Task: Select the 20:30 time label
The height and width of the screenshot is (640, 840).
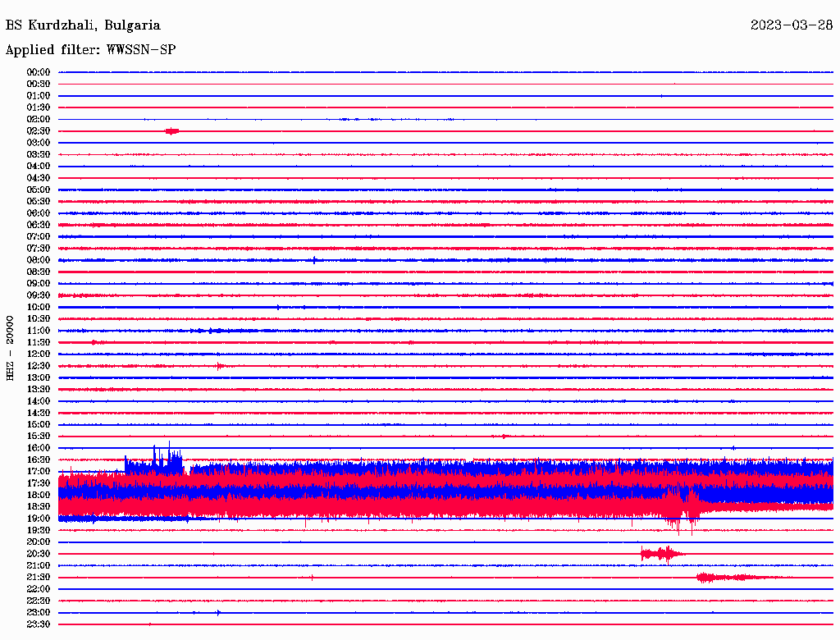Action: point(39,554)
